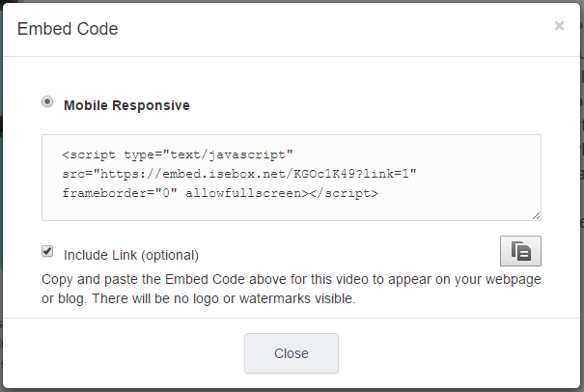Click the Embed Code dialog title
The image size is (584, 392).
coord(68,29)
